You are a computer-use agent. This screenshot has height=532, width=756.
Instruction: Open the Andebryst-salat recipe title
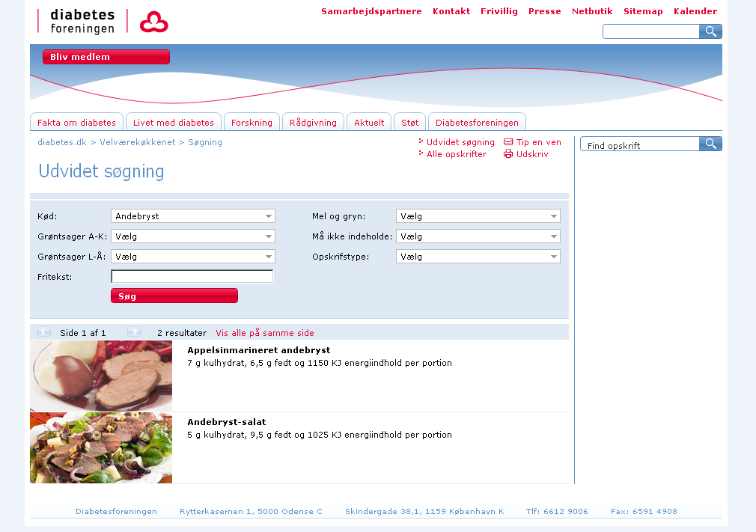coord(227,422)
